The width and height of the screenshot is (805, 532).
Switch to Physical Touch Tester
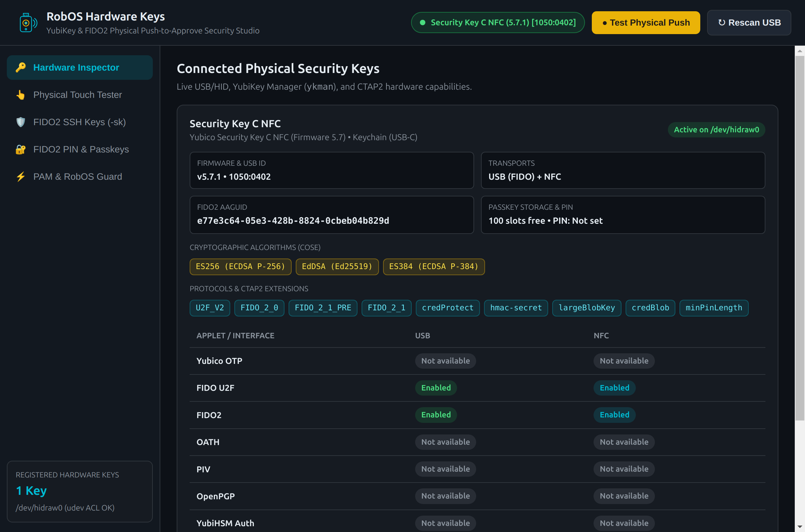point(80,95)
